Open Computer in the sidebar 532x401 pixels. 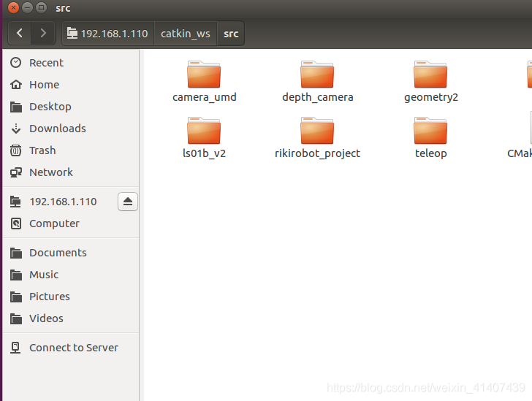tap(71, 224)
